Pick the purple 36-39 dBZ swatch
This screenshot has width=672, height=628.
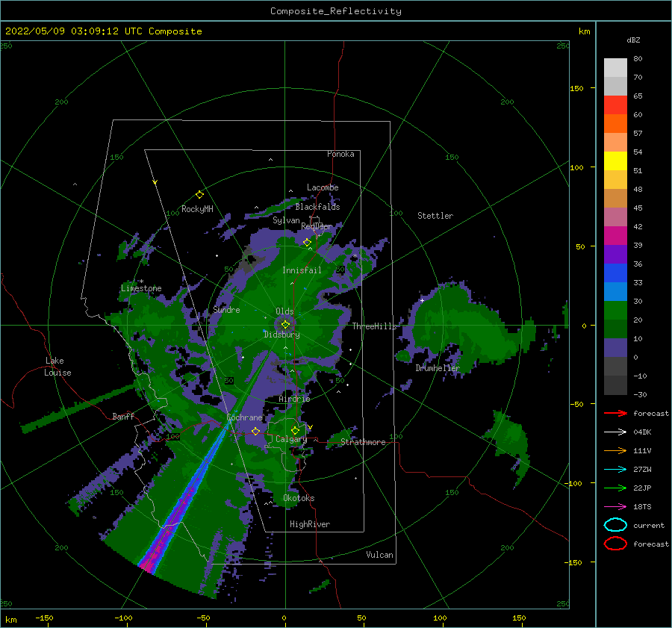615,254
